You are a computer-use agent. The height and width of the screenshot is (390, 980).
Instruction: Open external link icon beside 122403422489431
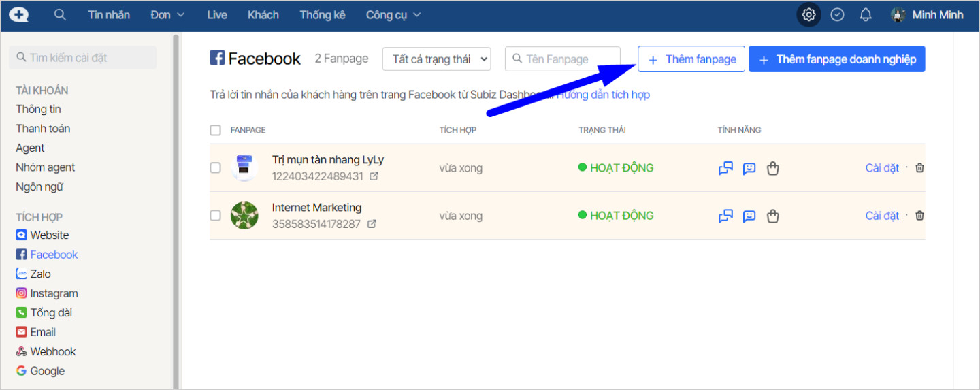pos(373,176)
